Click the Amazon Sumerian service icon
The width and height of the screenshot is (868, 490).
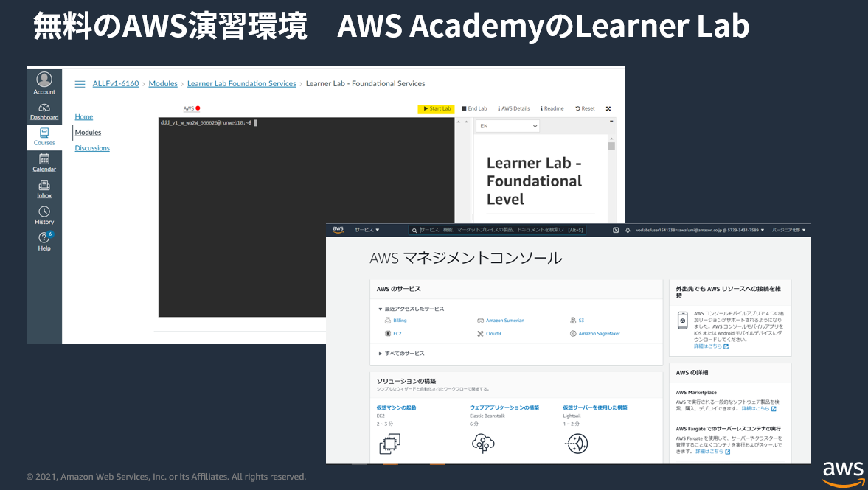(x=480, y=321)
